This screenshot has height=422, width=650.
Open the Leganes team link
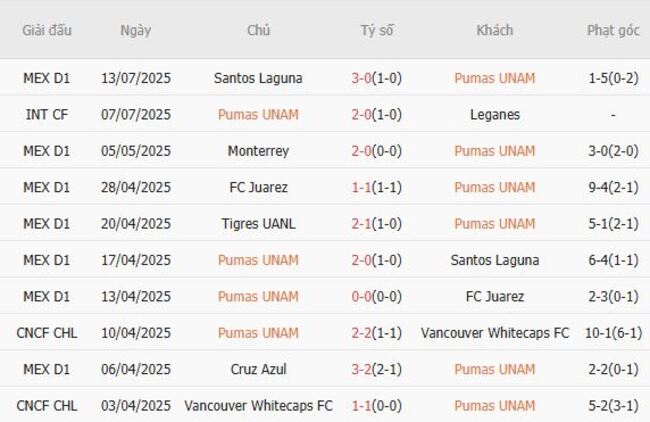(x=495, y=115)
